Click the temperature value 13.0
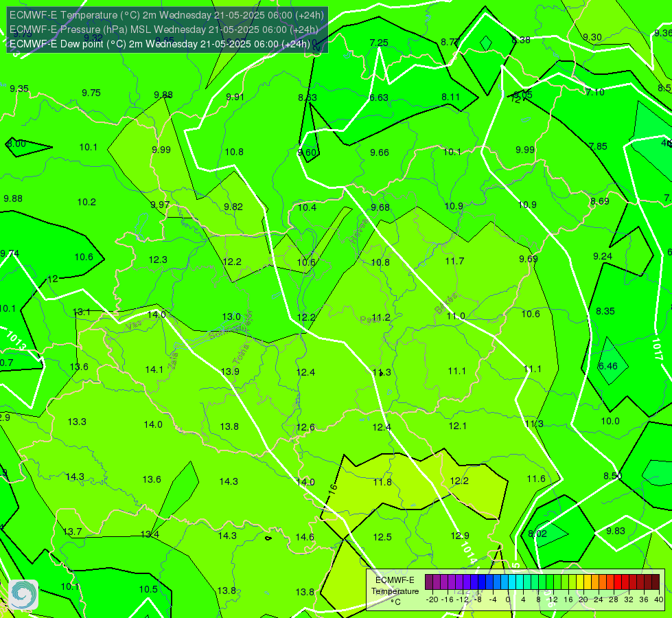 point(231,317)
